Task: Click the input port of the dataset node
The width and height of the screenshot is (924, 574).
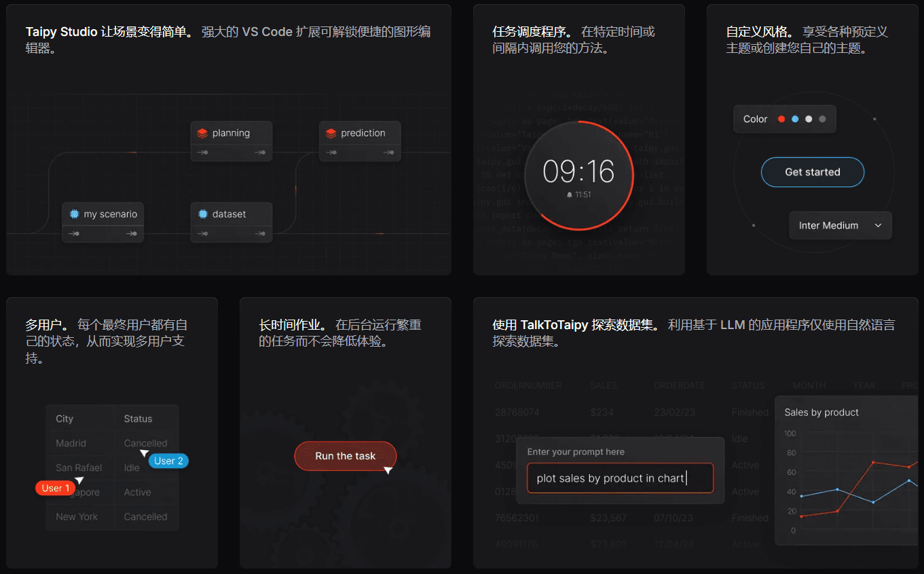Action: point(202,234)
